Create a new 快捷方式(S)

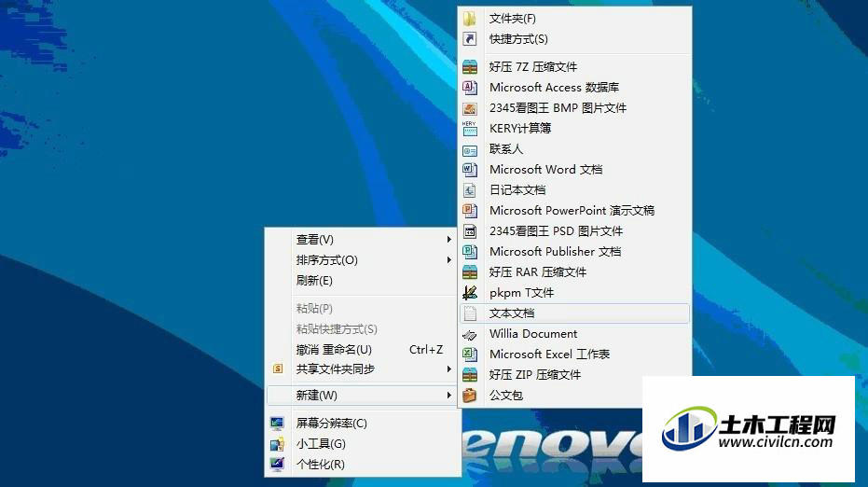click(x=574, y=39)
